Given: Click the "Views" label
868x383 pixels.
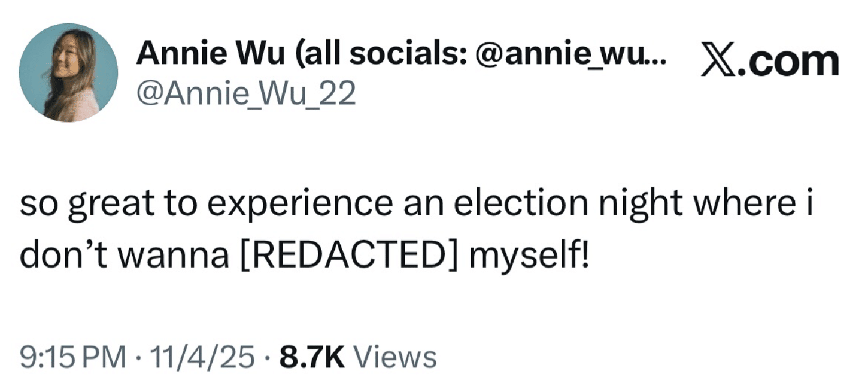Looking at the screenshot, I should [x=396, y=357].
